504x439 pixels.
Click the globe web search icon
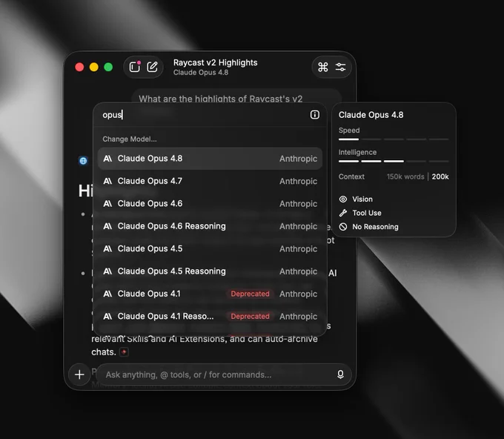coord(83,160)
